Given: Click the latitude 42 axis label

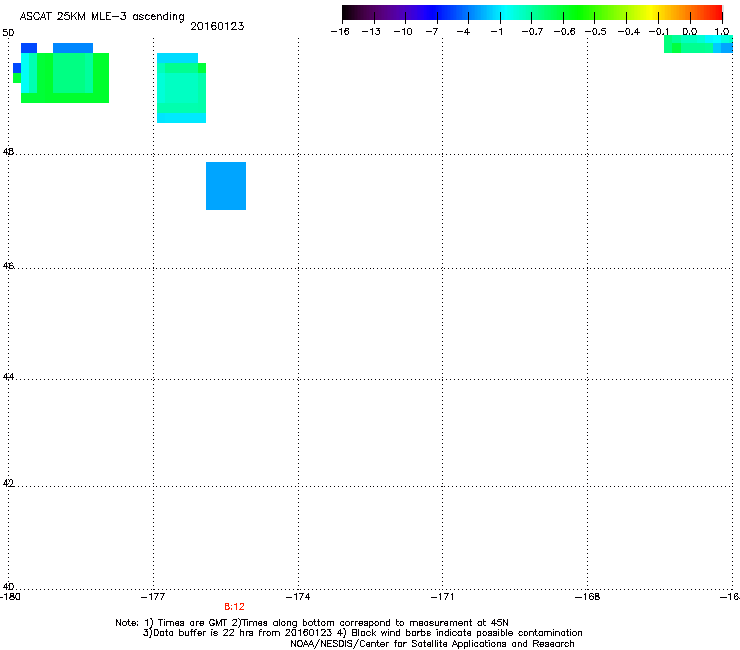Looking at the screenshot, I should point(8,483).
